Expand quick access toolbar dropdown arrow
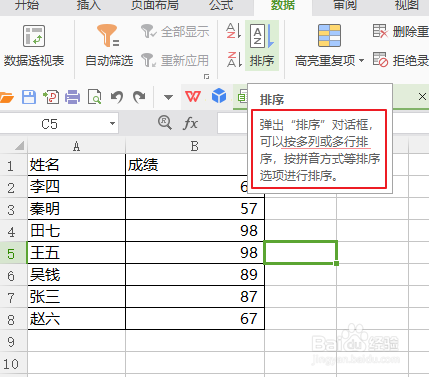Viewport: 429px width, 377px height. pos(168,97)
